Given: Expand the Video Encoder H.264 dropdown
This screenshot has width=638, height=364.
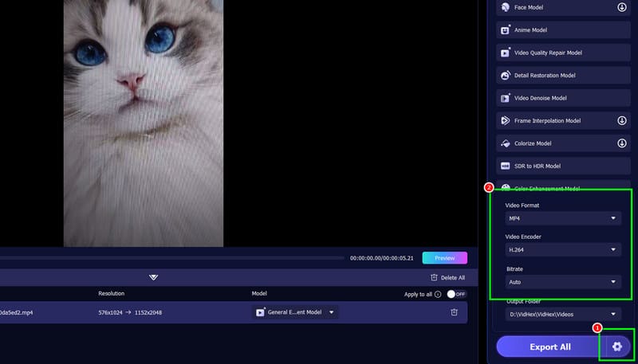Looking at the screenshot, I should 562,250.
